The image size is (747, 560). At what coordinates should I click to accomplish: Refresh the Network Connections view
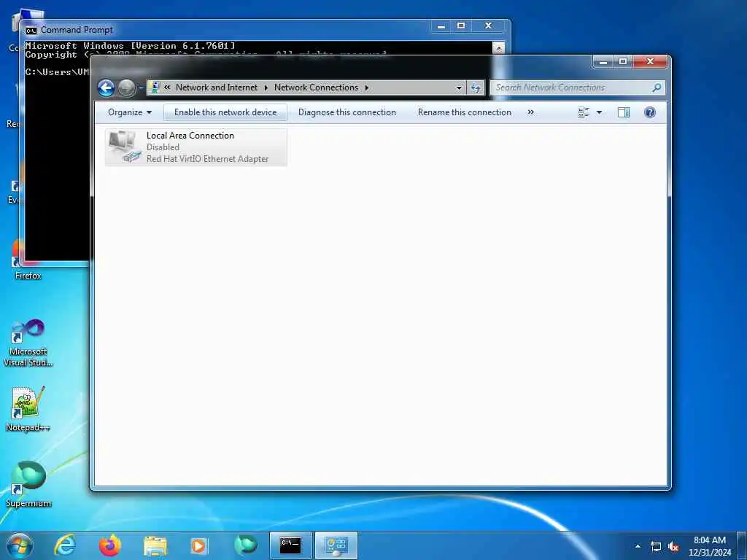(x=476, y=87)
